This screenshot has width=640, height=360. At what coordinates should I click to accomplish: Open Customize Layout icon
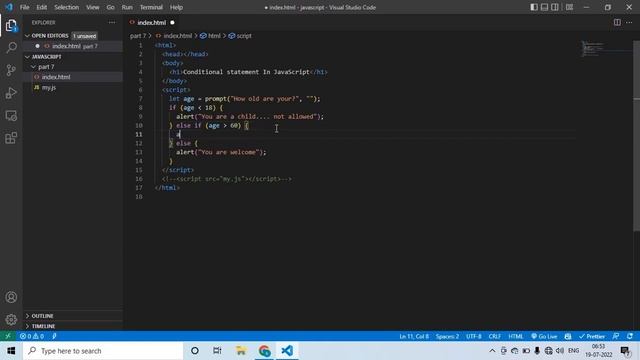569,7
